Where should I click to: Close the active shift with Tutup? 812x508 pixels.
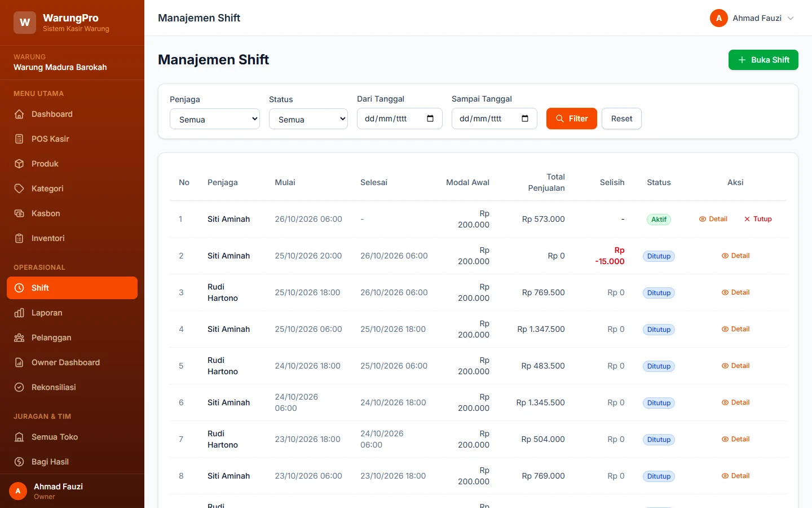coord(758,219)
